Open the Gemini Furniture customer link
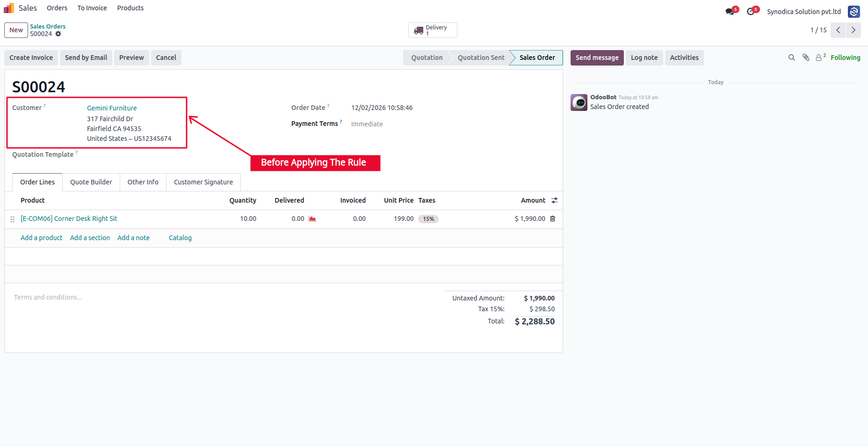Image resolution: width=868 pixels, height=447 pixels. tap(112, 108)
